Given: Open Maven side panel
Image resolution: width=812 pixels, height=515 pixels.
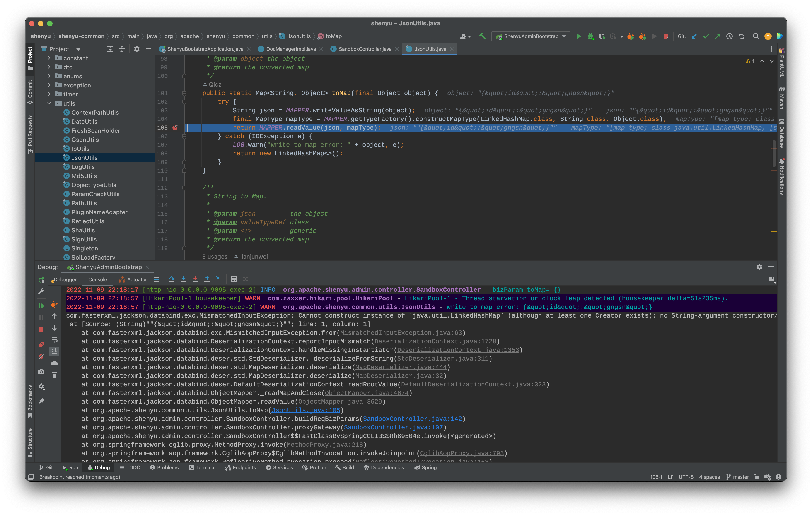Looking at the screenshot, I should 782,98.
